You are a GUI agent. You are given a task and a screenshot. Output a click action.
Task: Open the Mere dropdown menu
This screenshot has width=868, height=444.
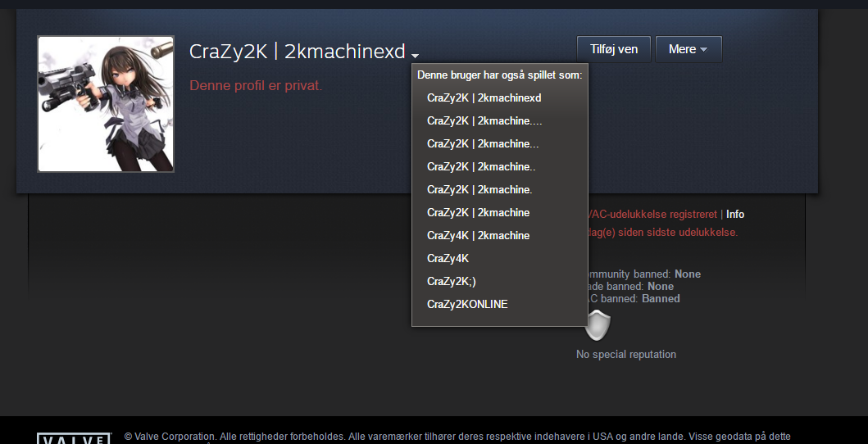coord(688,49)
